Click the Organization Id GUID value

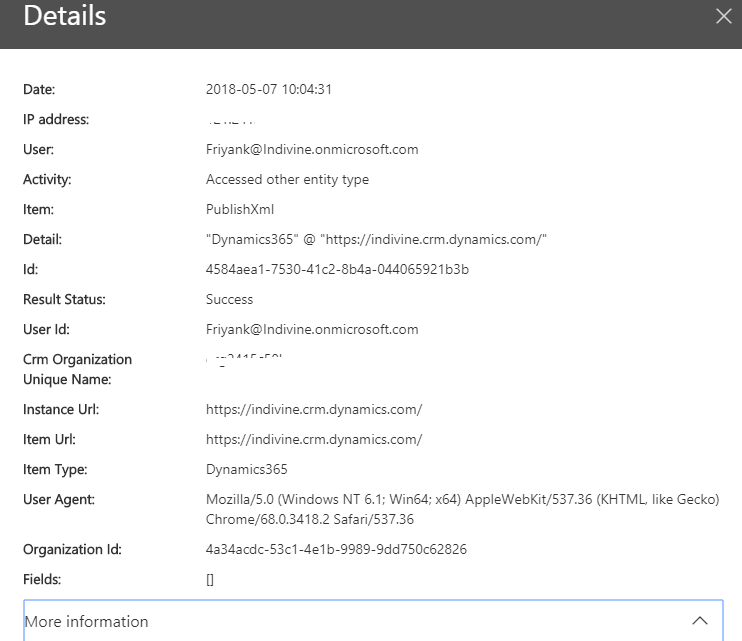[336, 550]
